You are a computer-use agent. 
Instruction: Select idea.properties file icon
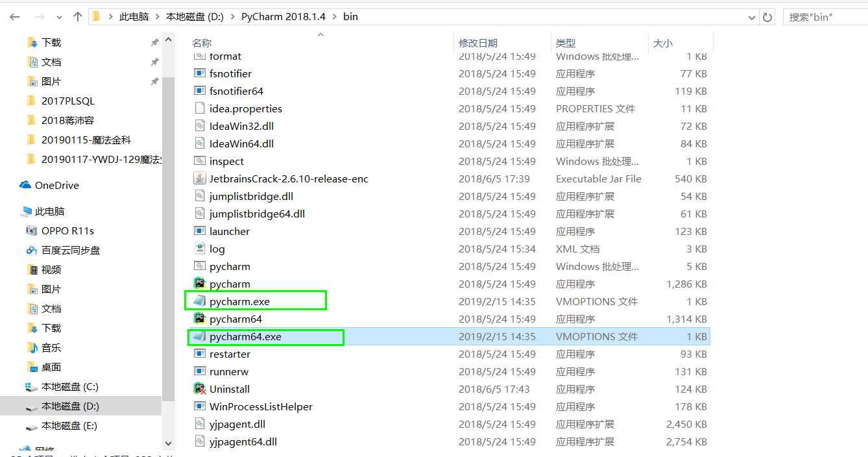[200, 108]
